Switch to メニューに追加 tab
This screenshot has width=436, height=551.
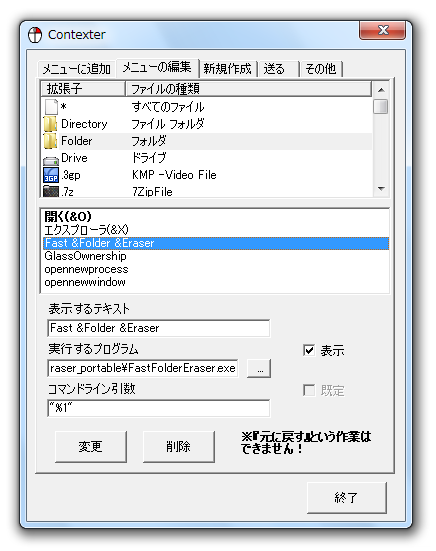77,69
